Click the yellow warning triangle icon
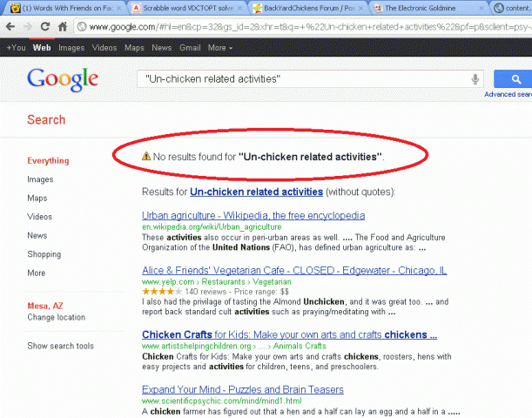This screenshot has width=532, height=418. (x=146, y=157)
